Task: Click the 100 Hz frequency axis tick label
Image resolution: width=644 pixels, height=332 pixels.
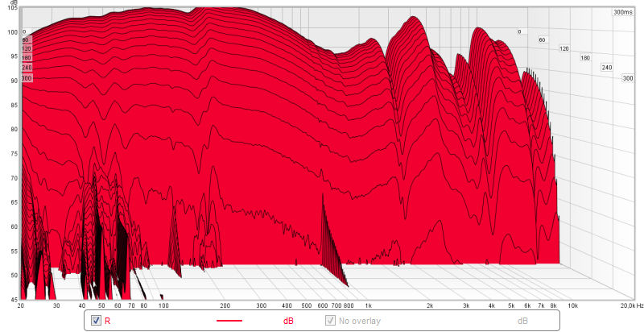Action: (x=163, y=307)
